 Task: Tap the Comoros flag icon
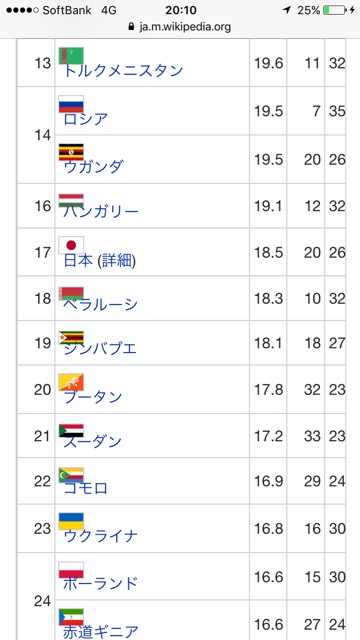click(x=71, y=475)
